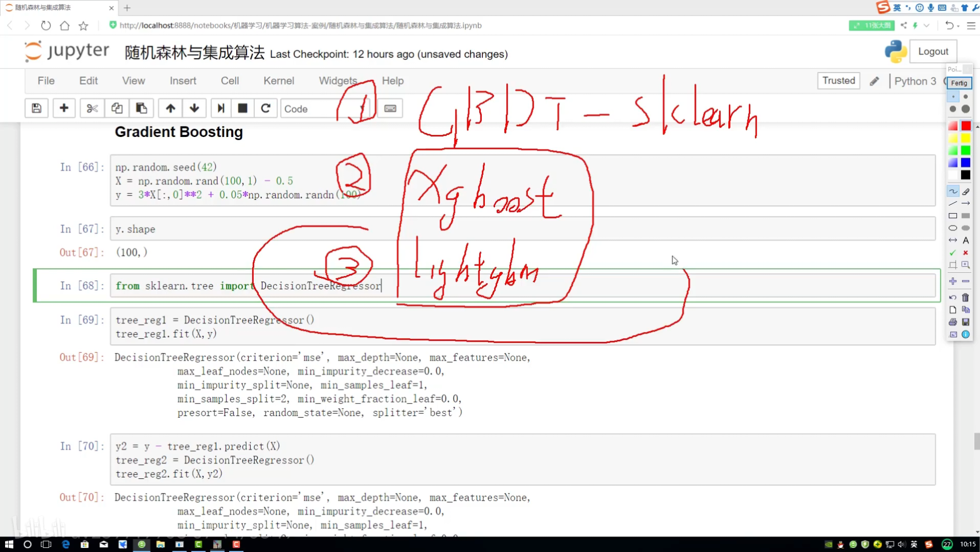Click the magnifier zoom tool in palette

click(966, 265)
